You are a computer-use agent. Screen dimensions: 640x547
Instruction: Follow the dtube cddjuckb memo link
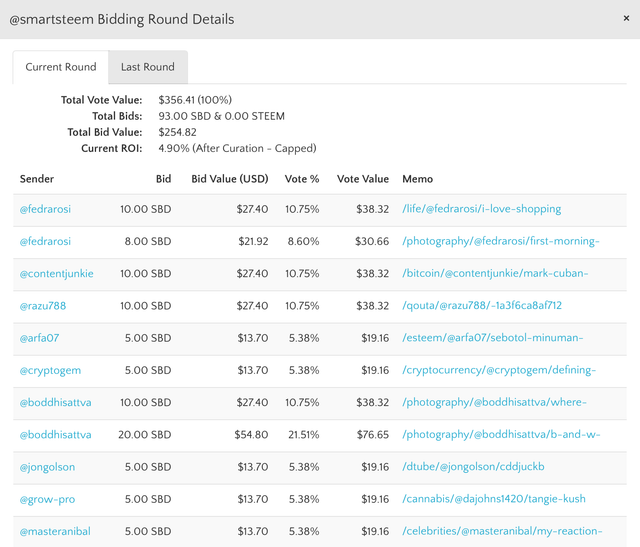point(473,467)
